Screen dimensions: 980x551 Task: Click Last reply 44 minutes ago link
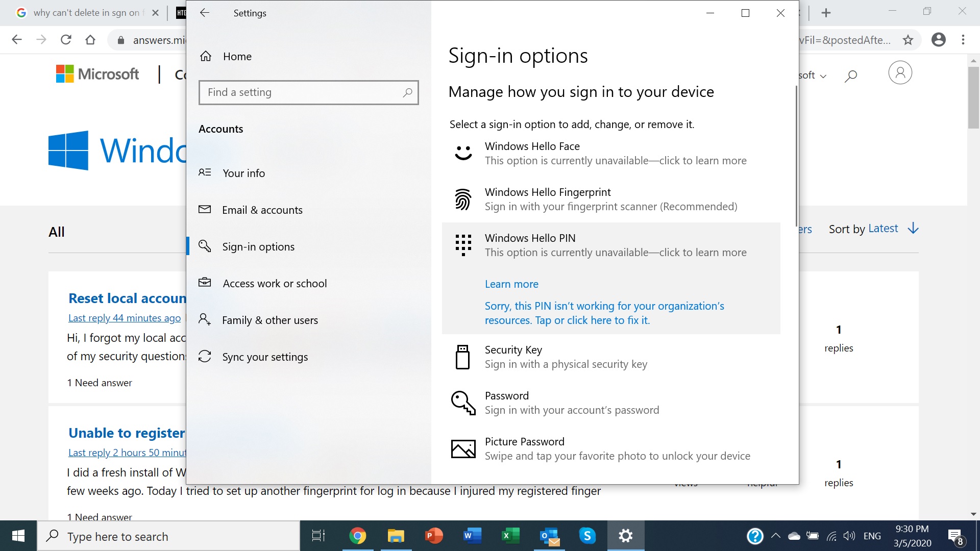coord(125,318)
